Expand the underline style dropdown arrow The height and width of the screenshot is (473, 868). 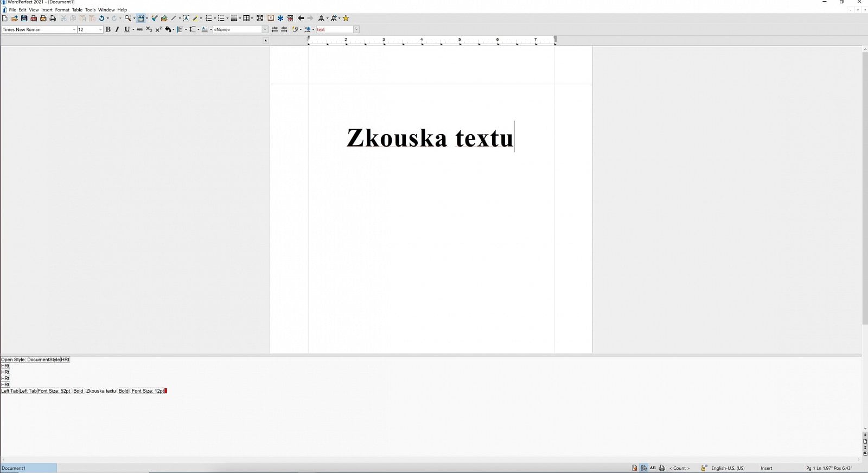click(133, 29)
